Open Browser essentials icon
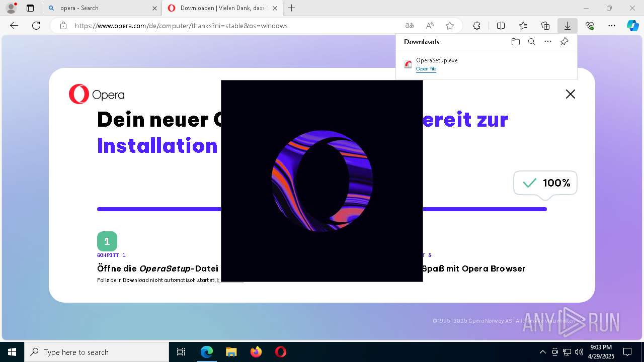This screenshot has height=362, width=644. [x=590, y=26]
